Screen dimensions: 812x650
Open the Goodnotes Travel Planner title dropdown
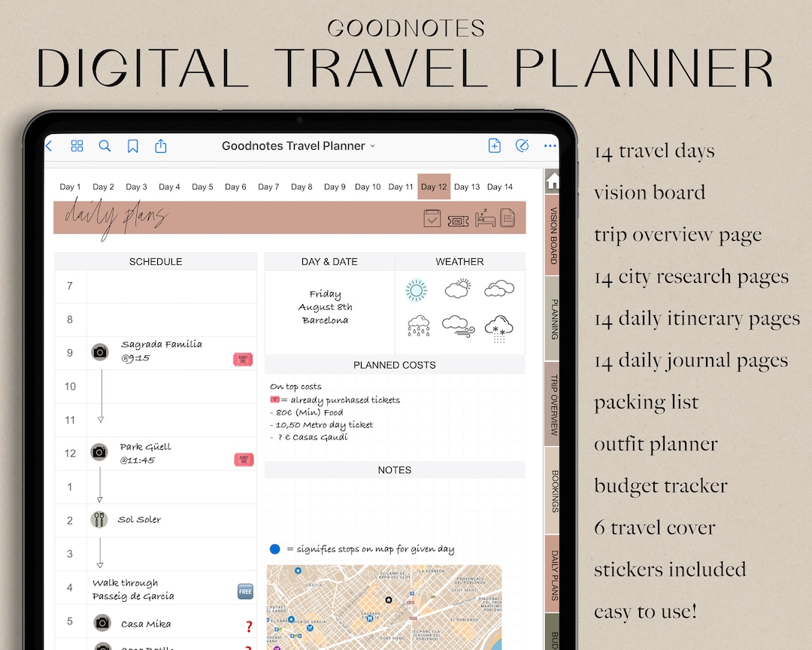372,145
